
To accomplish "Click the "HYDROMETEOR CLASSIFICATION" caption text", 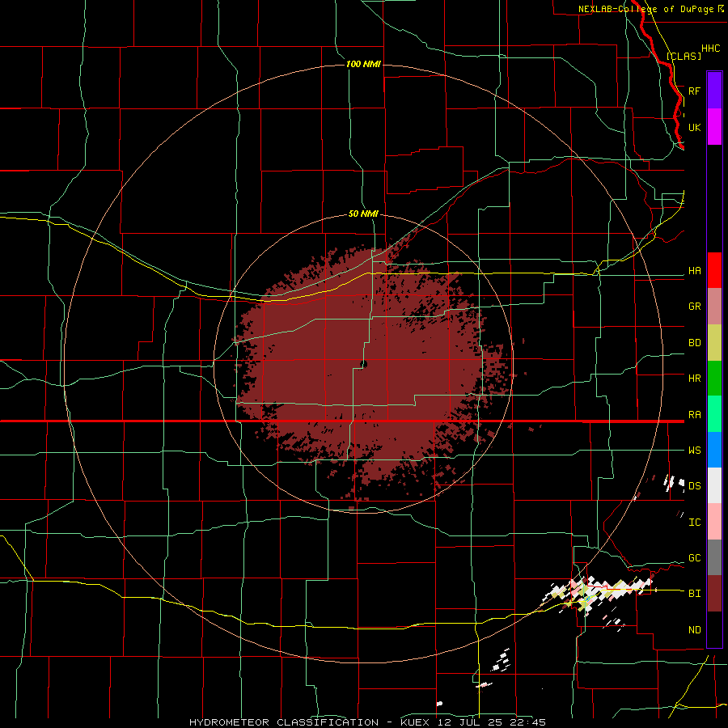I will [284, 722].
